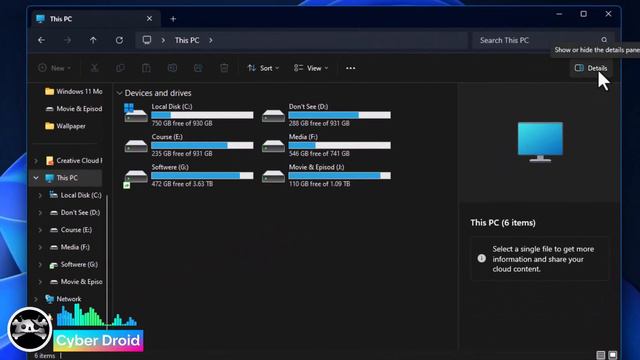Click the monitor preview in details pane
This screenshot has width=640, height=360.
(x=540, y=142)
